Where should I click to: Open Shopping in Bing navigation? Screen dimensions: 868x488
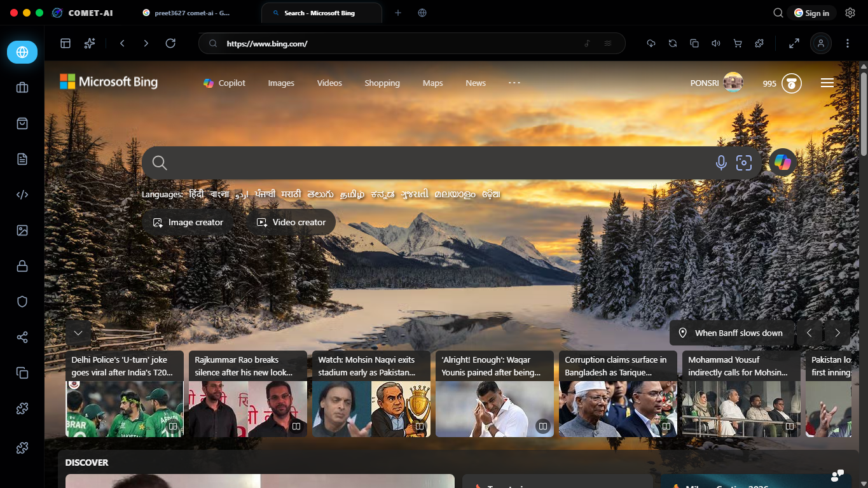coord(382,83)
